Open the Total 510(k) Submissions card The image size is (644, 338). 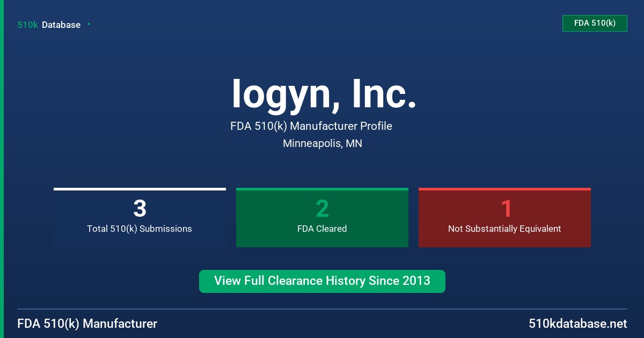tap(140, 217)
